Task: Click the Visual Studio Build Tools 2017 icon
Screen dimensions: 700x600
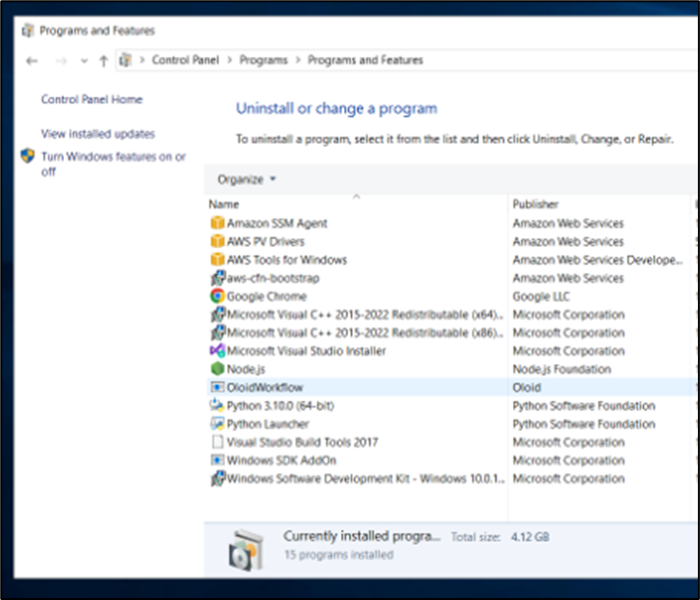Action: (217, 442)
